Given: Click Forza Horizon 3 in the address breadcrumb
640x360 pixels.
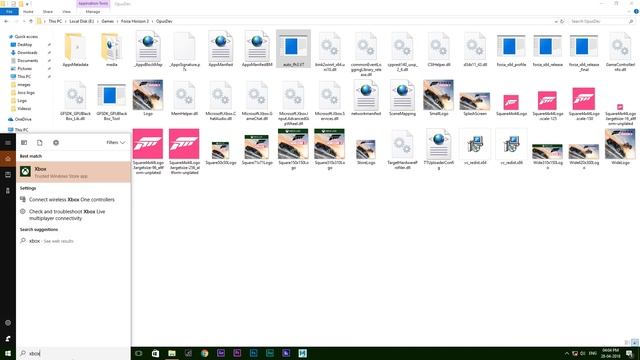Looking at the screenshot, I should point(135,21).
